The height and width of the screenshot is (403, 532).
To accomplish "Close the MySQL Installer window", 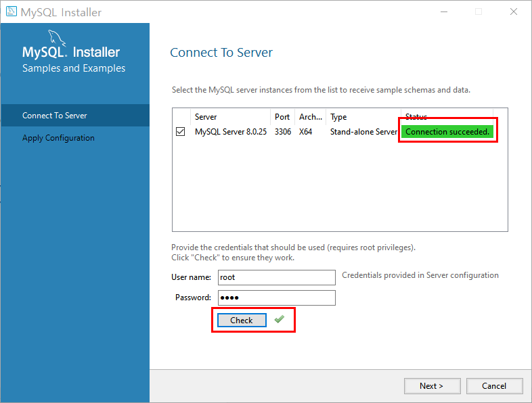I will tap(514, 12).
